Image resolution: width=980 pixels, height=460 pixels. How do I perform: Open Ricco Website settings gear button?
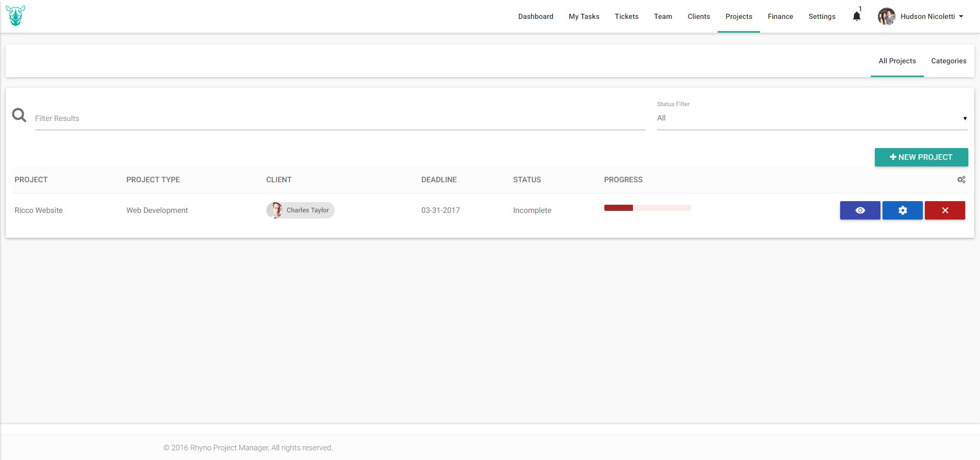point(902,210)
